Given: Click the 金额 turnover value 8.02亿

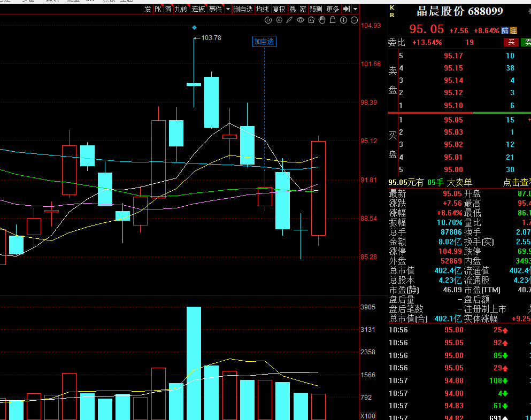Looking at the screenshot, I should pos(450,242).
